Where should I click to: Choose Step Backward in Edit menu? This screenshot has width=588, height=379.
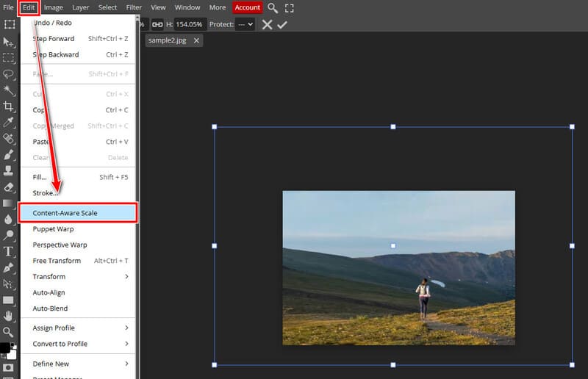[78, 54]
